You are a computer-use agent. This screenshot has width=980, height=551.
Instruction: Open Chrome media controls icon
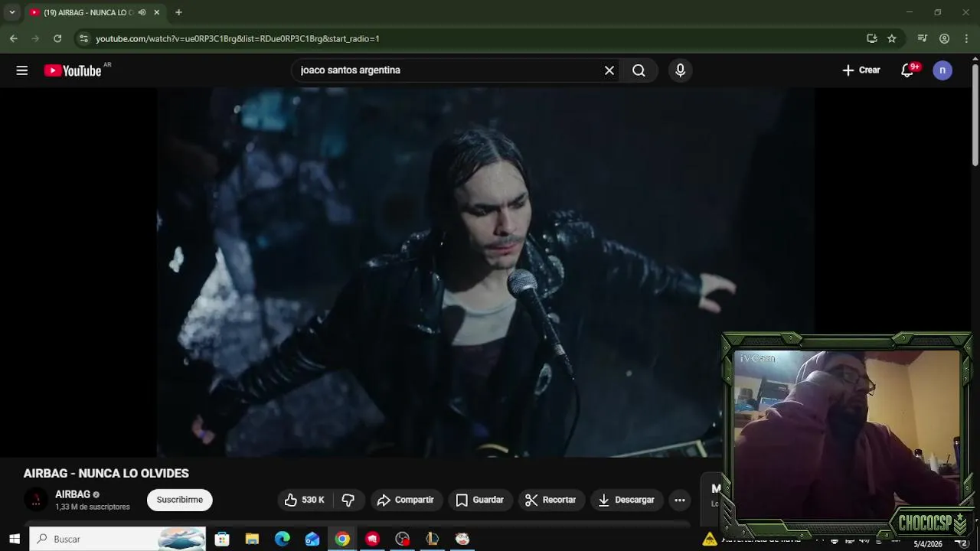pos(923,38)
